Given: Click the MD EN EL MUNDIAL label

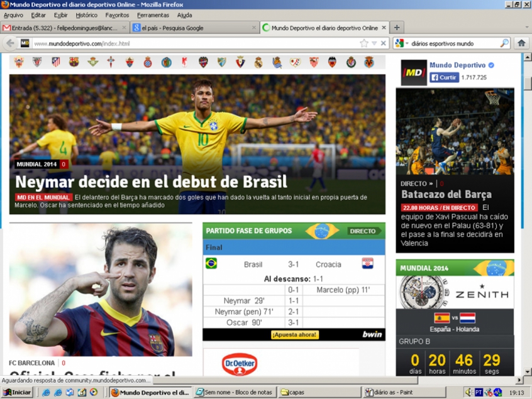Looking at the screenshot, I should (x=43, y=197).
